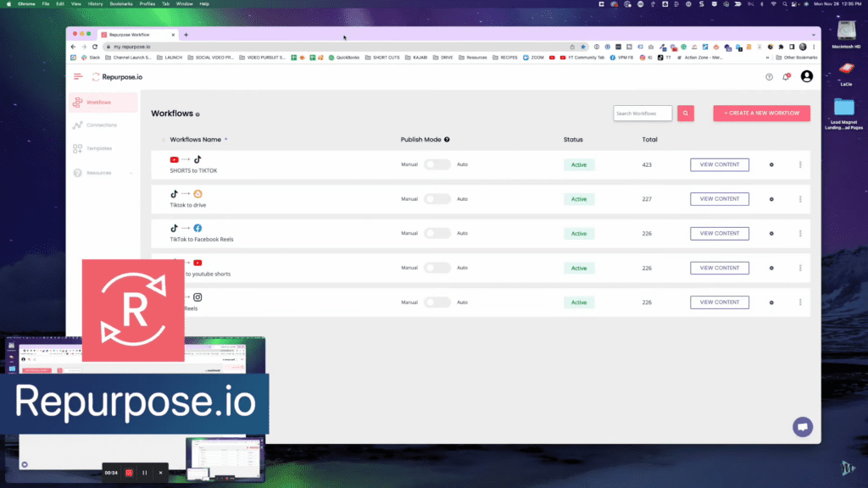Open the chat support bubble
The height and width of the screenshot is (488, 868).
click(803, 427)
